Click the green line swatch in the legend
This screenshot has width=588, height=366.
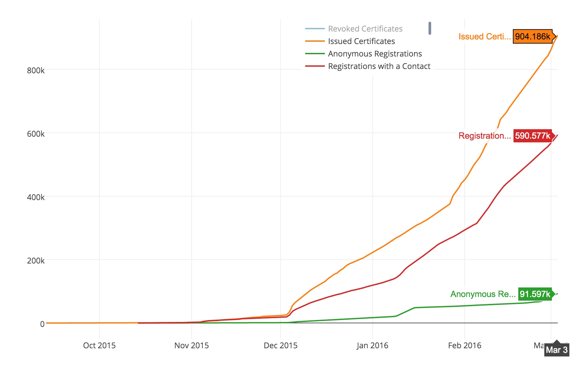(315, 54)
